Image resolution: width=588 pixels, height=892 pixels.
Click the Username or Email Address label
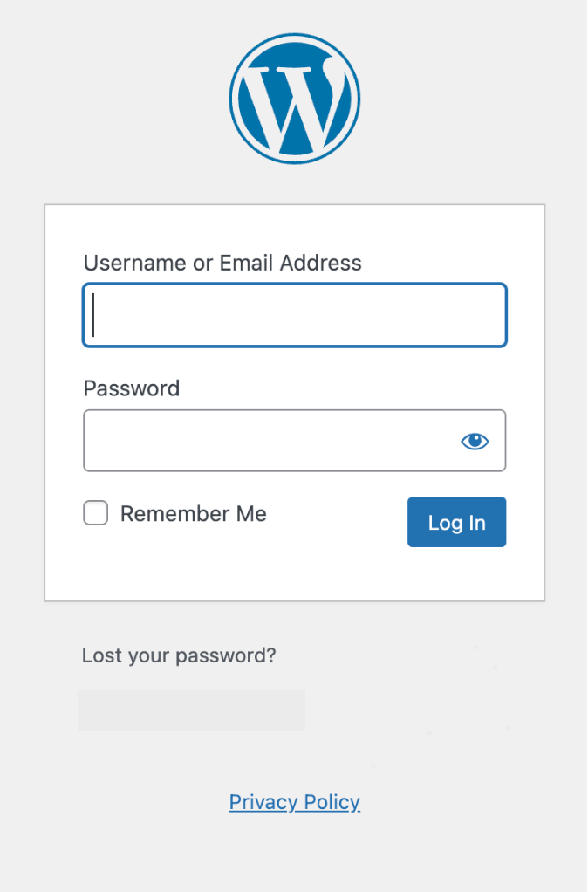(x=222, y=263)
